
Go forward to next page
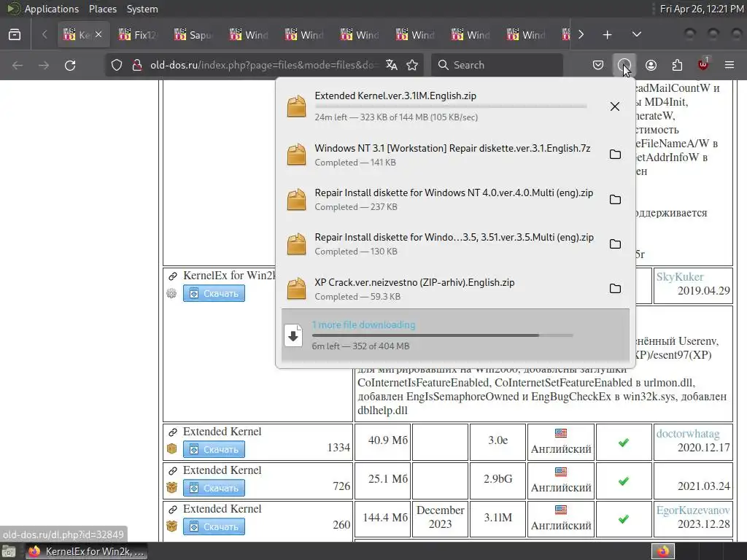point(44,65)
